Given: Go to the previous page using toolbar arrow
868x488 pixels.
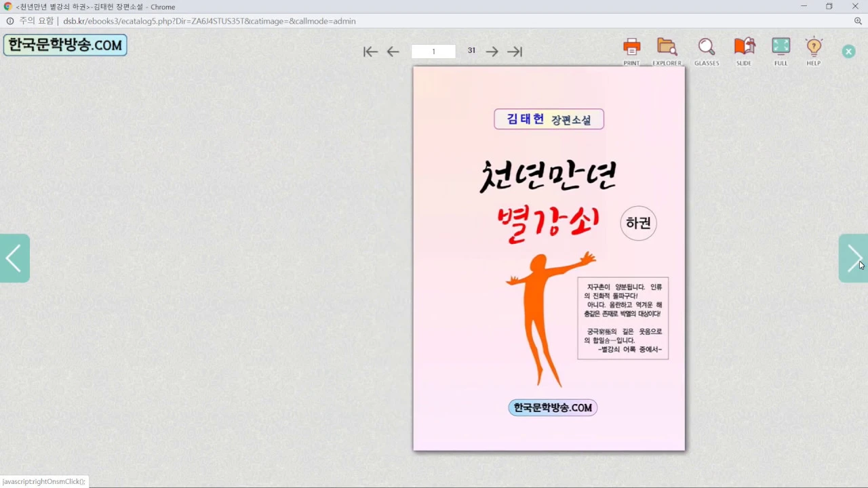Looking at the screenshot, I should (393, 52).
